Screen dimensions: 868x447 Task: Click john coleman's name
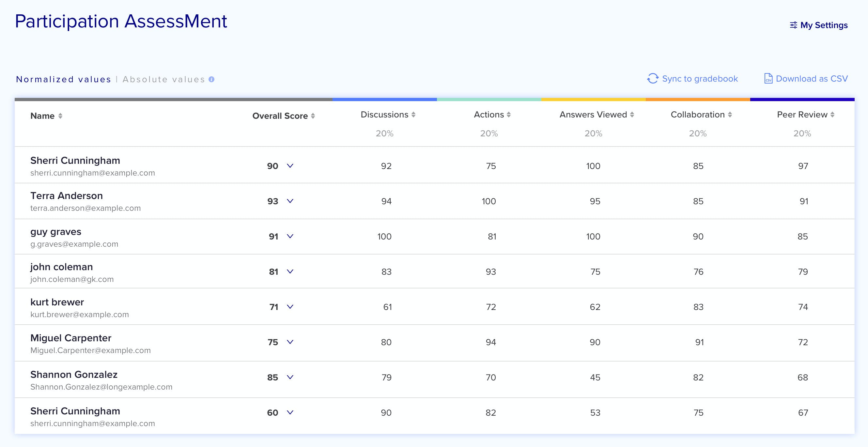click(61, 267)
